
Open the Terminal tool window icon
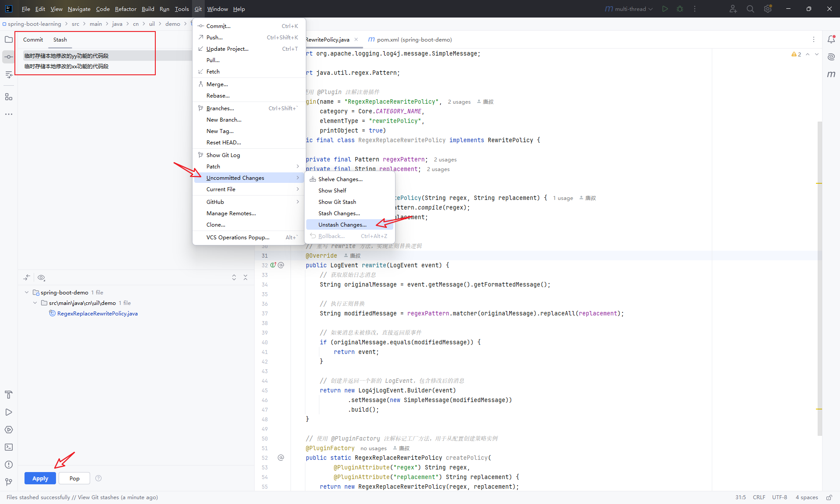click(9, 447)
